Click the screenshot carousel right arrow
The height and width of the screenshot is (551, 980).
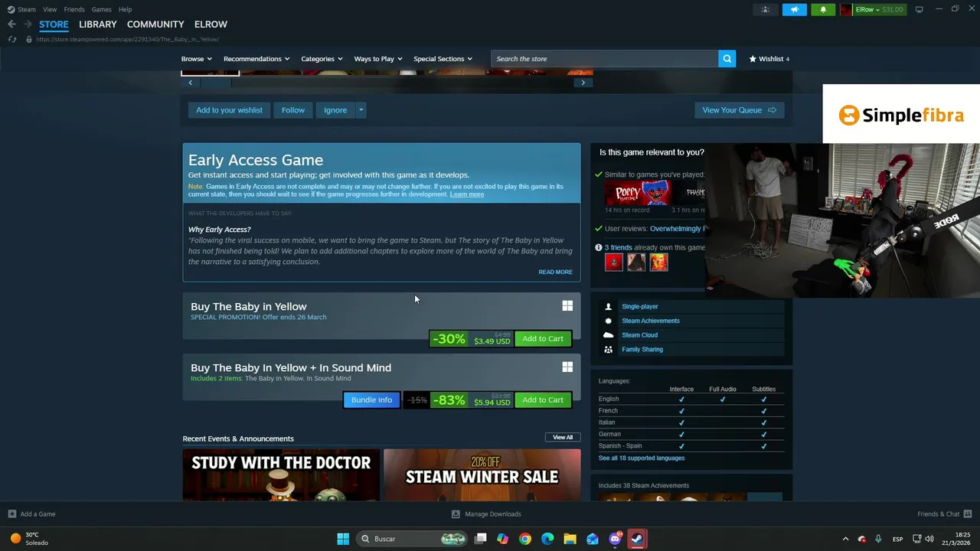pyautogui.click(x=583, y=83)
